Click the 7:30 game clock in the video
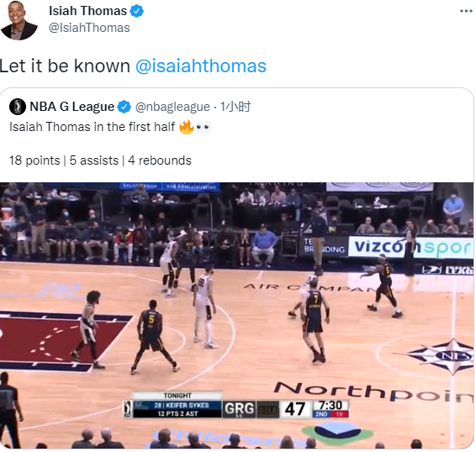Screen dimensions: 476x452 331,405
